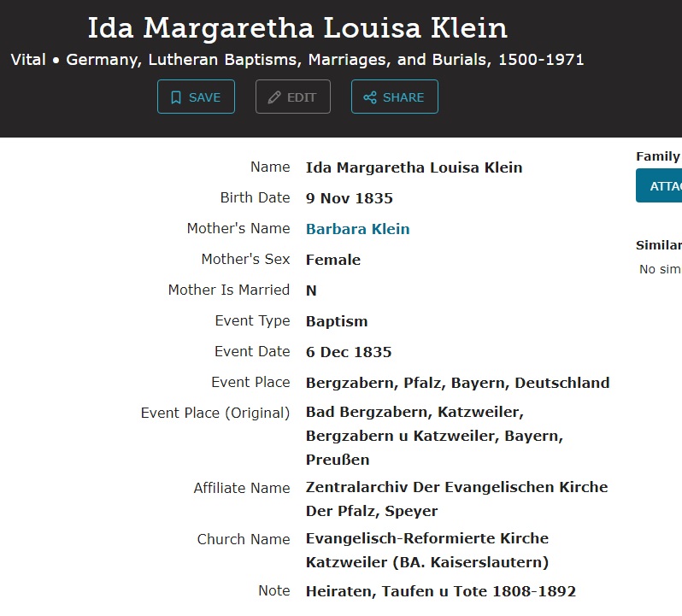682x616 pixels.
Task: Click the Germany Lutheran Baptisms collection subtitle
Action: (x=297, y=60)
